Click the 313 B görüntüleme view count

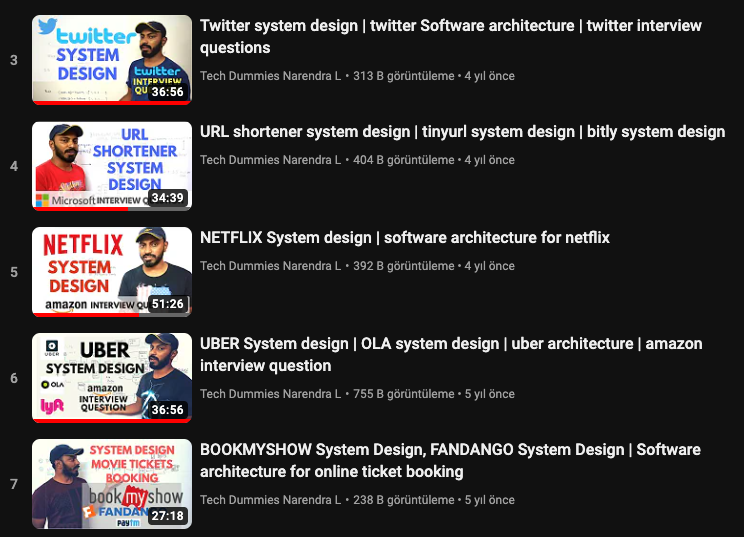404,76
